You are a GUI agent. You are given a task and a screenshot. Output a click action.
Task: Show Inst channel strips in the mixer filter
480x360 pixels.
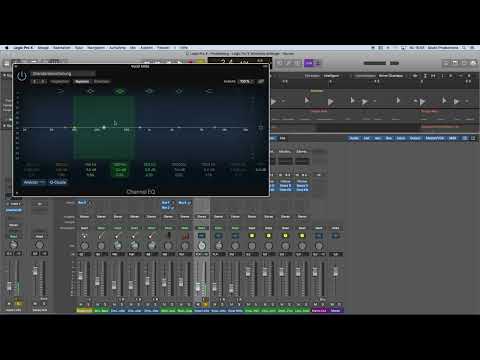[x=366, y=138]
